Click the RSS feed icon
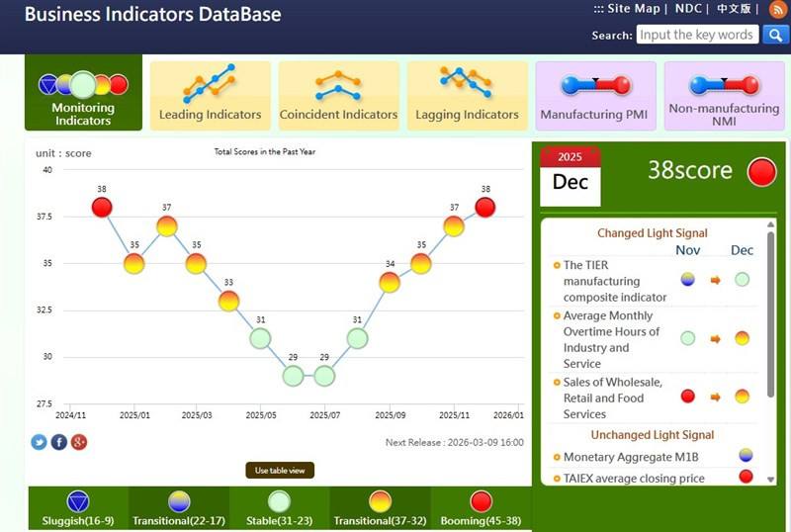Screen dimensions: 791x532 click(x=777, y=10)
